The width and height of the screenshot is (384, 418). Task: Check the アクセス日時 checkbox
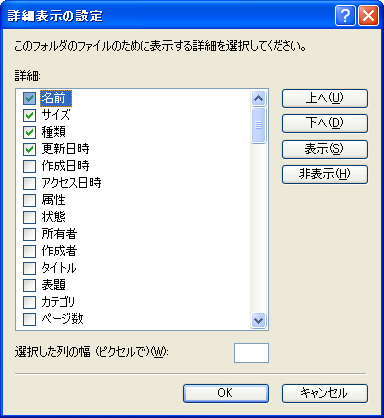click(29, 183)
